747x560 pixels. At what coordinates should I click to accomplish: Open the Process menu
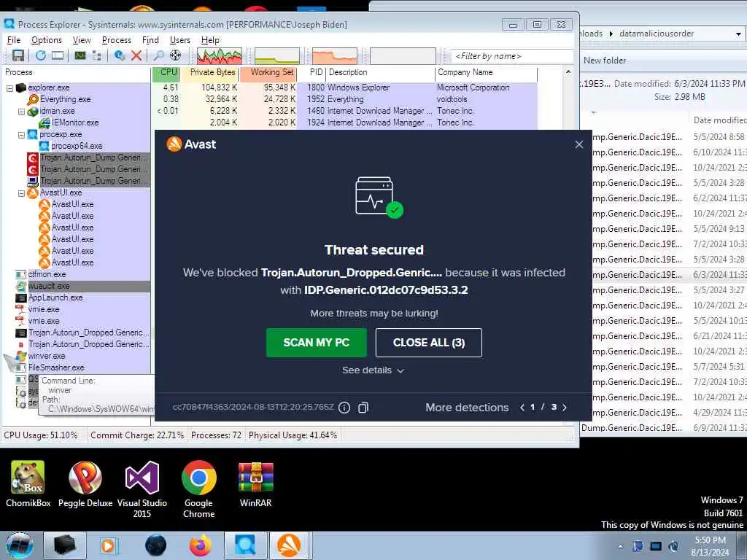[116, 40]
